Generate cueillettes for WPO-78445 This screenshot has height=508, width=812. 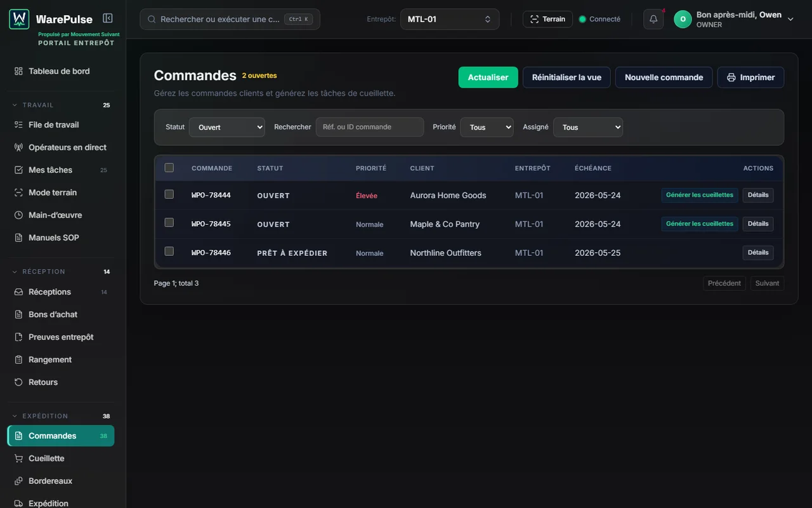700,224
